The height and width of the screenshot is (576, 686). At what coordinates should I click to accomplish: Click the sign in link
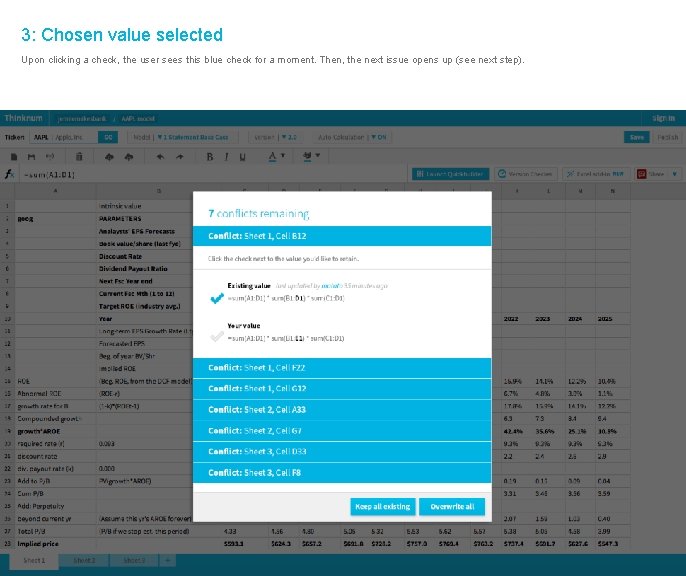coord(663,119)
